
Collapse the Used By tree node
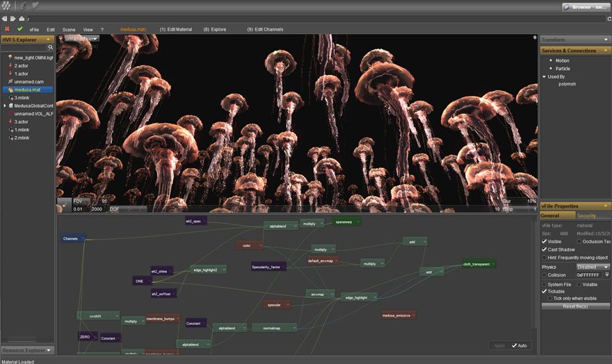point(544,77)
